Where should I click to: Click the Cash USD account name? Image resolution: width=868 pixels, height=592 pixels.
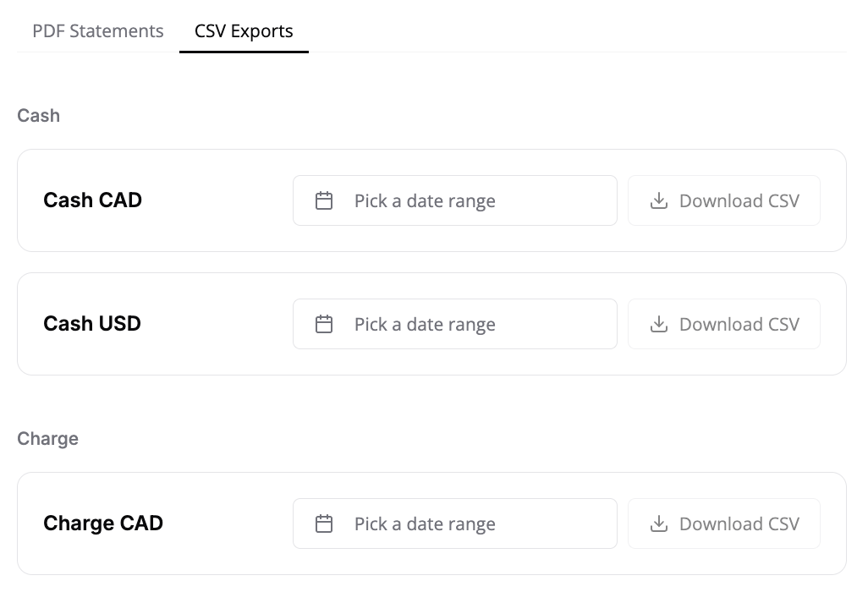pyautogui.click(x=92, y=325)
